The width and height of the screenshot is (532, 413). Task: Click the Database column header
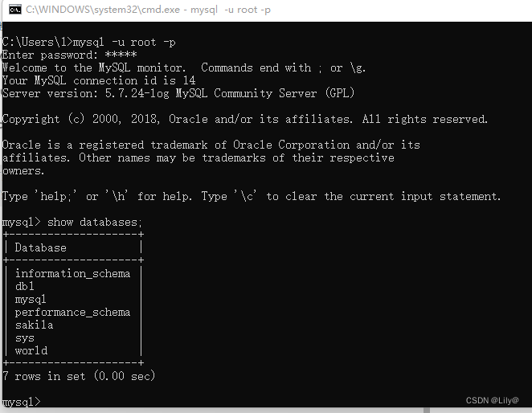click(x=41, y=247)
